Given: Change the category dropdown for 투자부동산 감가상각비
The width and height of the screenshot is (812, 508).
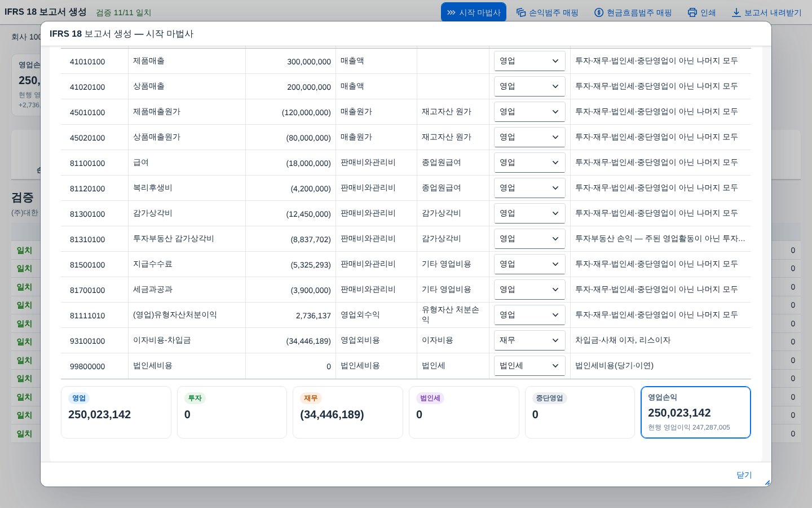Looking at the screenshot, I should (x=529, y=239).
